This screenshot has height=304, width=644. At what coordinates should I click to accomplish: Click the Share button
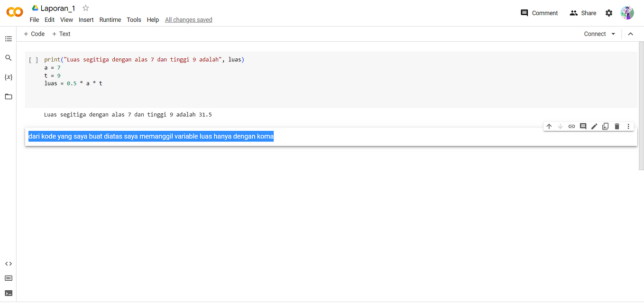(583, 13)
